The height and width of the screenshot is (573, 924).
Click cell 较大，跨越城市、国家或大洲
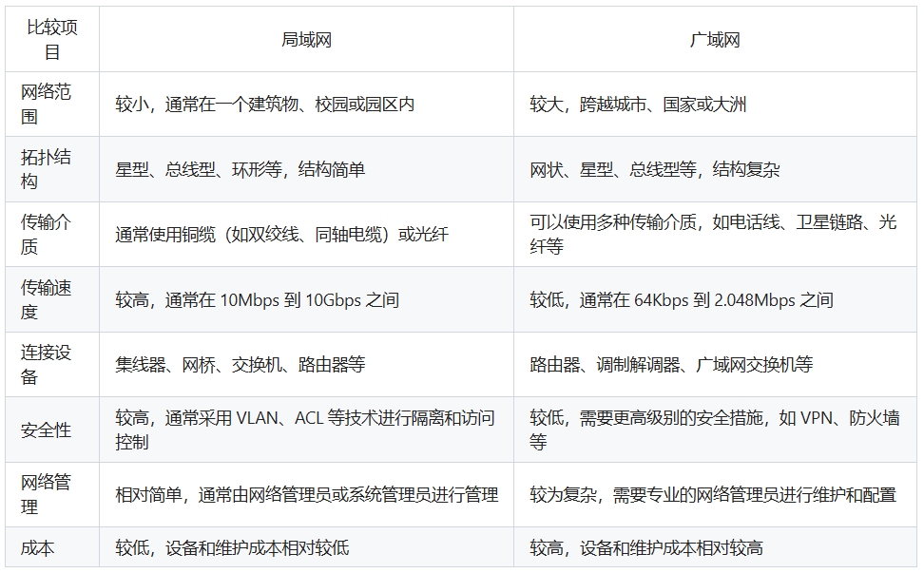click(x=715, y=105)
